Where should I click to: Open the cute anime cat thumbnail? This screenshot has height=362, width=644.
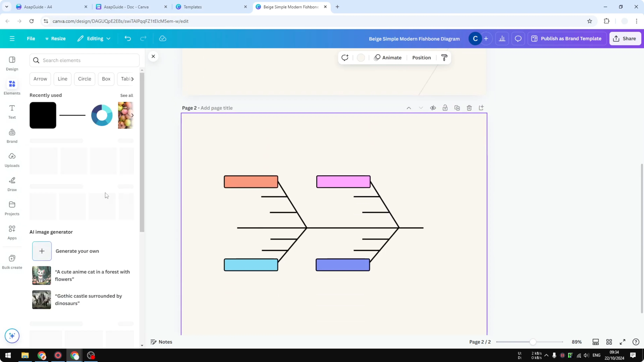point(41,275)
